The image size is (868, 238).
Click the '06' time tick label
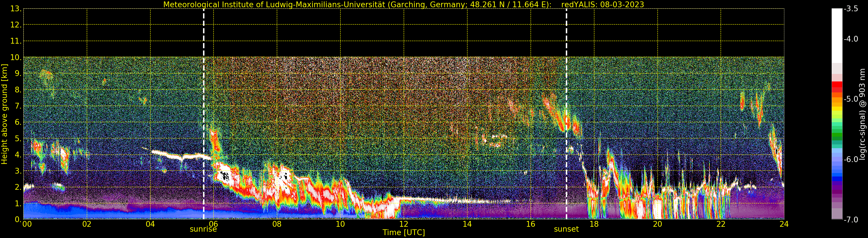pos(214,224)
